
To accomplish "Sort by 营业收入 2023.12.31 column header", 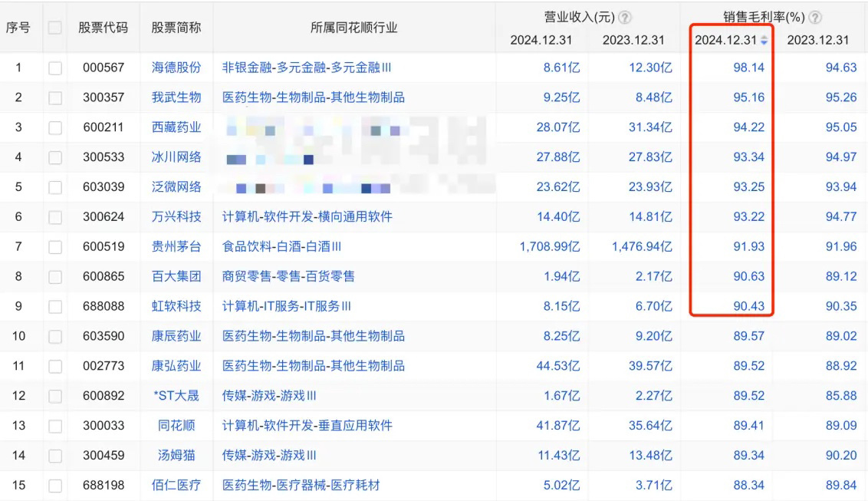I will point(633,40).
